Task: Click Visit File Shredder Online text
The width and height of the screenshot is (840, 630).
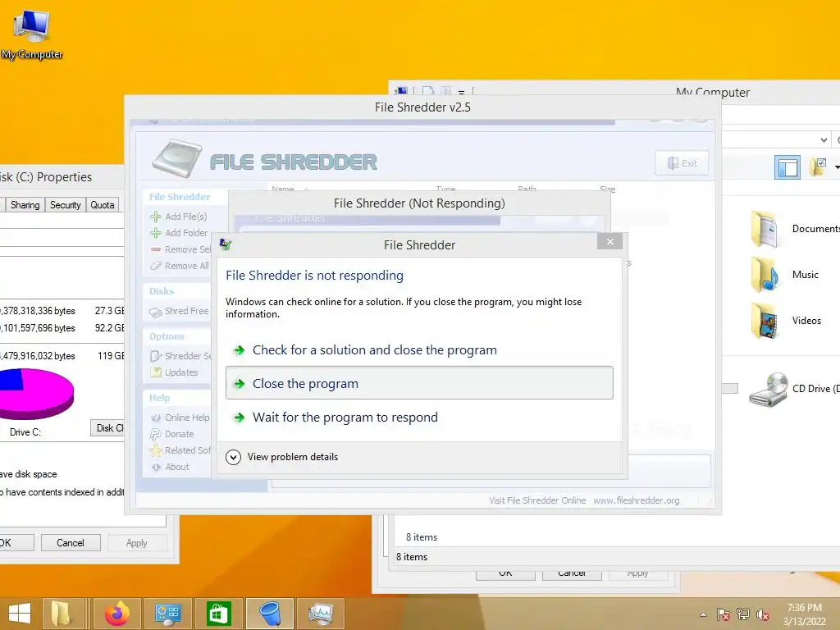Action: pyautogui.click(x=536, y=500)
